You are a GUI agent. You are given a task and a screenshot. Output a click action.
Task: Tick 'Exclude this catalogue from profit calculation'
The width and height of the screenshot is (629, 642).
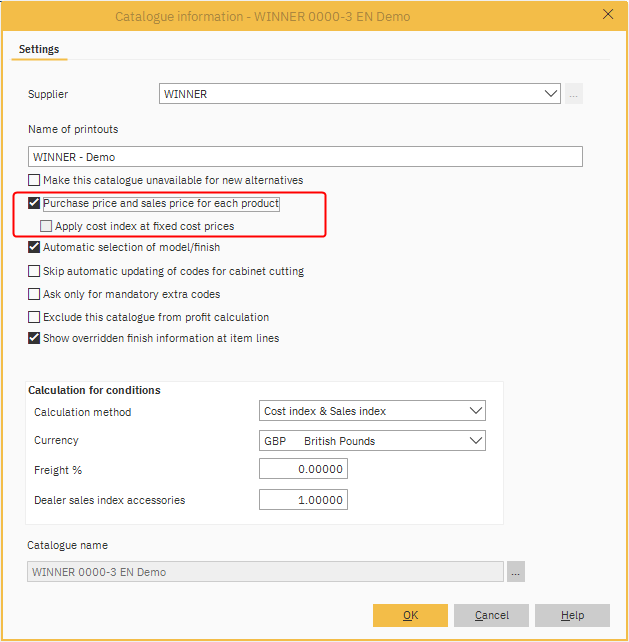[35, 317]
